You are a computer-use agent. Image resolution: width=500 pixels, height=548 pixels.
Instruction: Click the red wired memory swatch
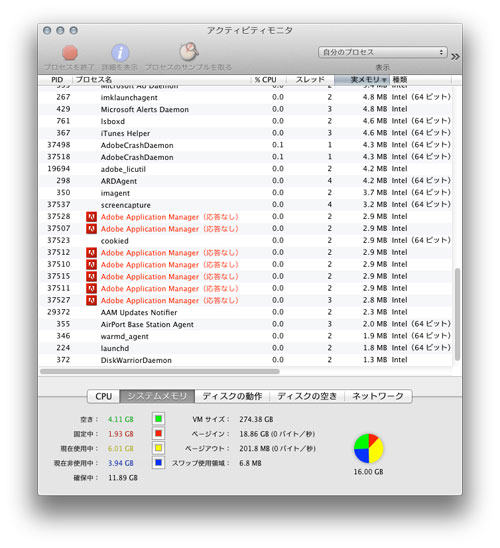coord(158,433)
